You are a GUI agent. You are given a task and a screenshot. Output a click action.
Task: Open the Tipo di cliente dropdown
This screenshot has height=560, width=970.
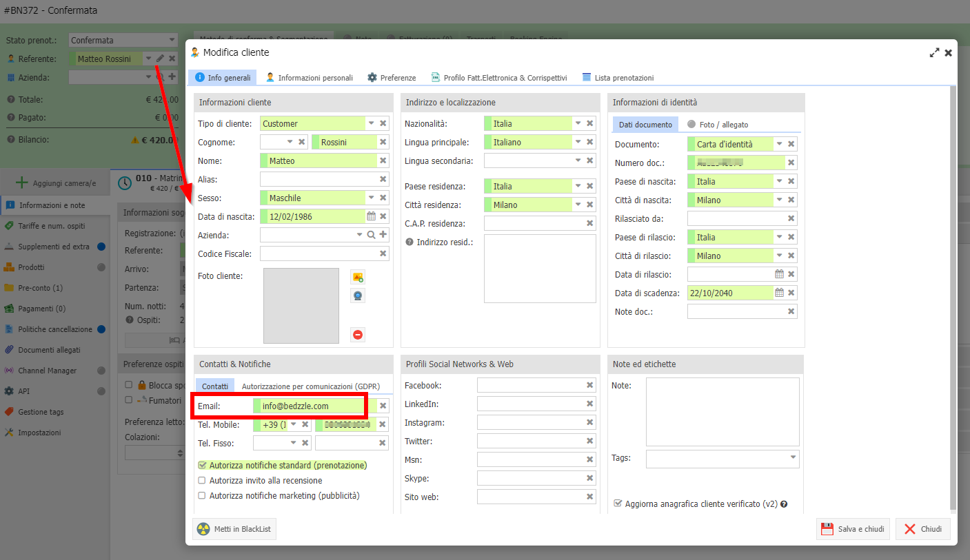[x=371, y=123]
